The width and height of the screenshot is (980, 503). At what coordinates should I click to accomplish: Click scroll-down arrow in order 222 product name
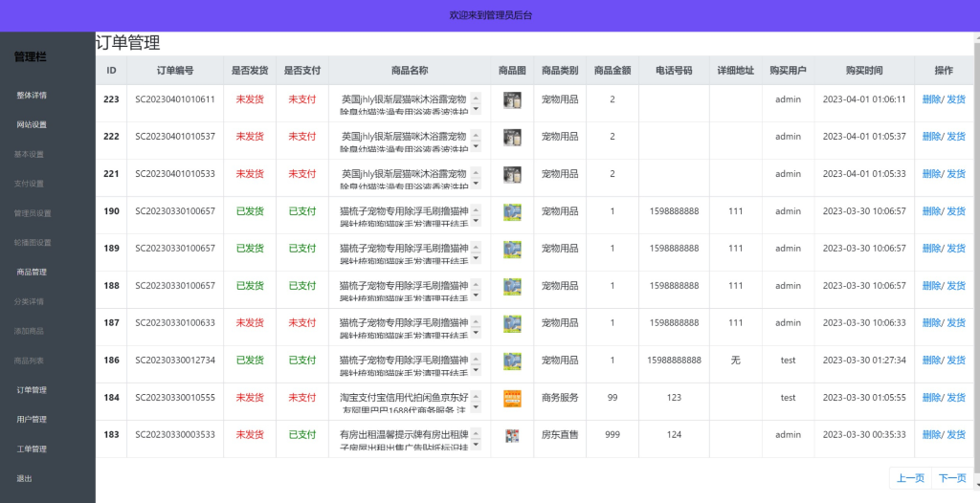click(476, 147)
